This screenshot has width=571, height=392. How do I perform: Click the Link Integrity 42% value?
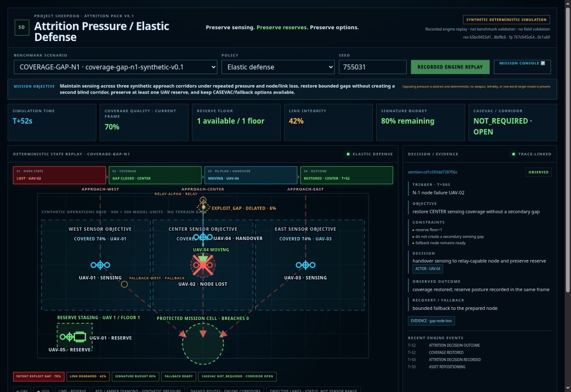click(x=296, y=121)
